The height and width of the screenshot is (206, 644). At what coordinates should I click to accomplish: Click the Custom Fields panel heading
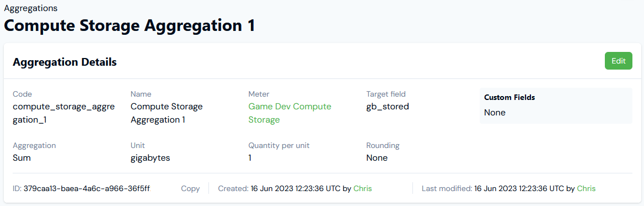tap(509, 97)
